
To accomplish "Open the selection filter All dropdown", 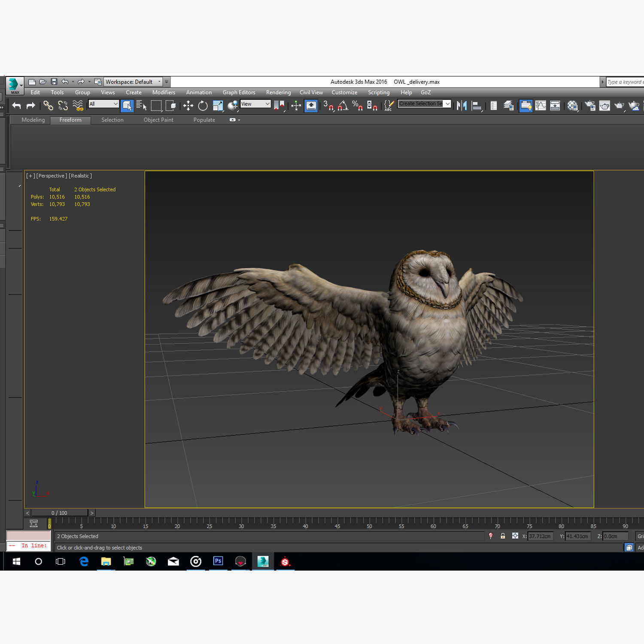I will 103,104.
